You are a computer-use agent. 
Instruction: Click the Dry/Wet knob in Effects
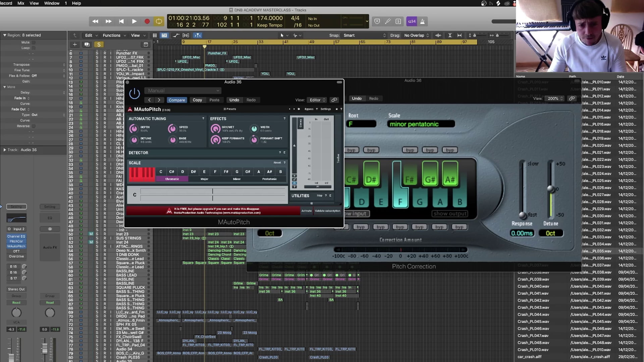point(215,129)
